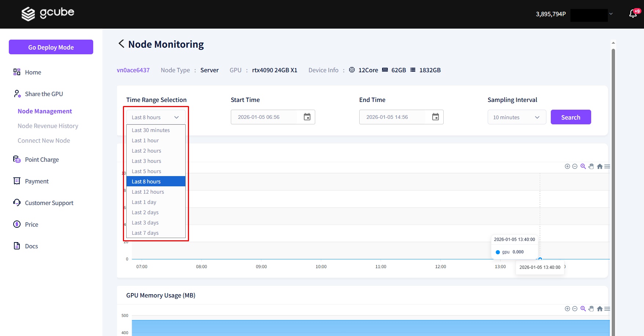Open the Start Time calendar picker icon
The width and height of the screenshot is (644, 336).
pyautogui.click(x=307, y=117)
